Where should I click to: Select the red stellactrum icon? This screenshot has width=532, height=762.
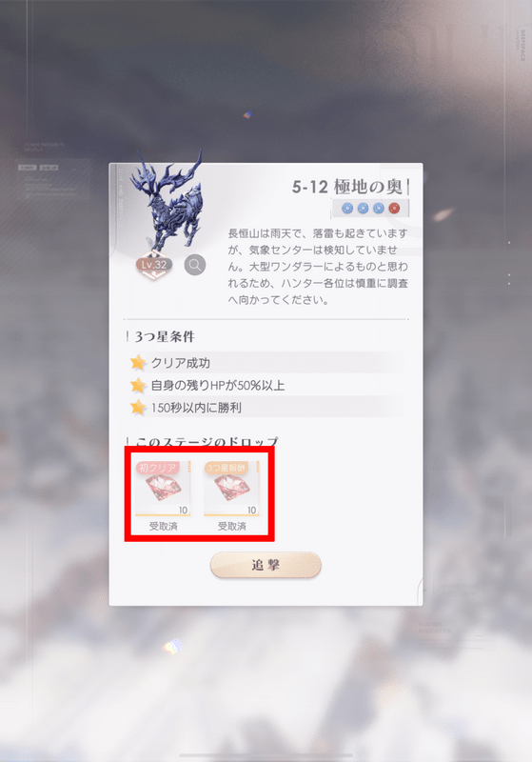pyautogui.click(x=394, y=209)
